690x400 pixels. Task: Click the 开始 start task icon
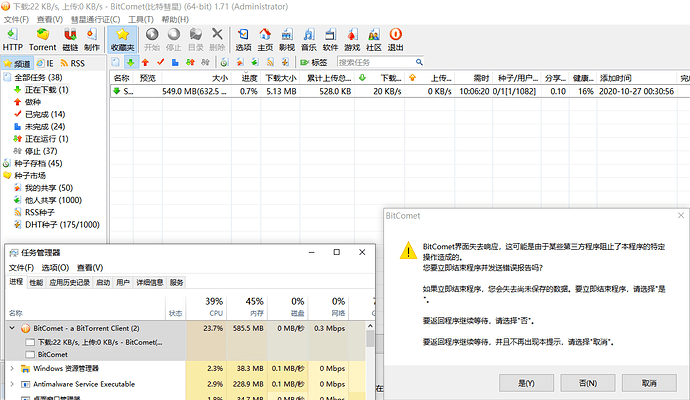tap(152, 40)
